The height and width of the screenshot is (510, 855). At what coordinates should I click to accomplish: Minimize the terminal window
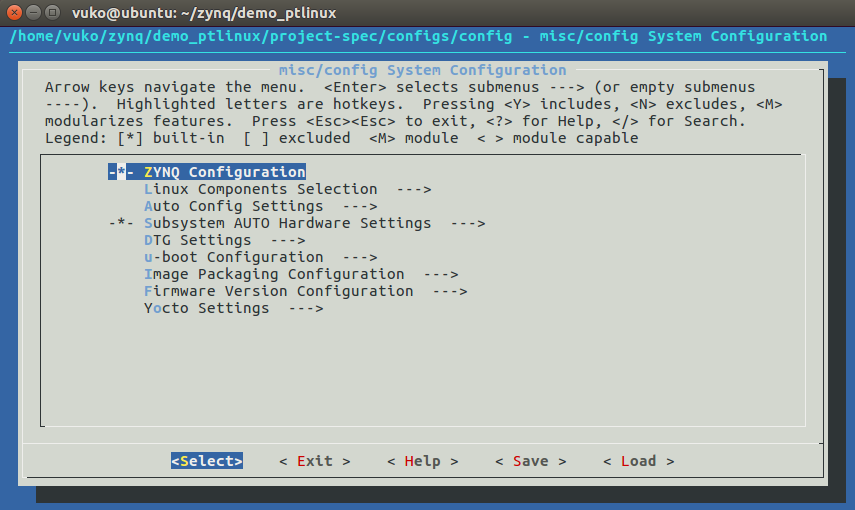[33, 12]
